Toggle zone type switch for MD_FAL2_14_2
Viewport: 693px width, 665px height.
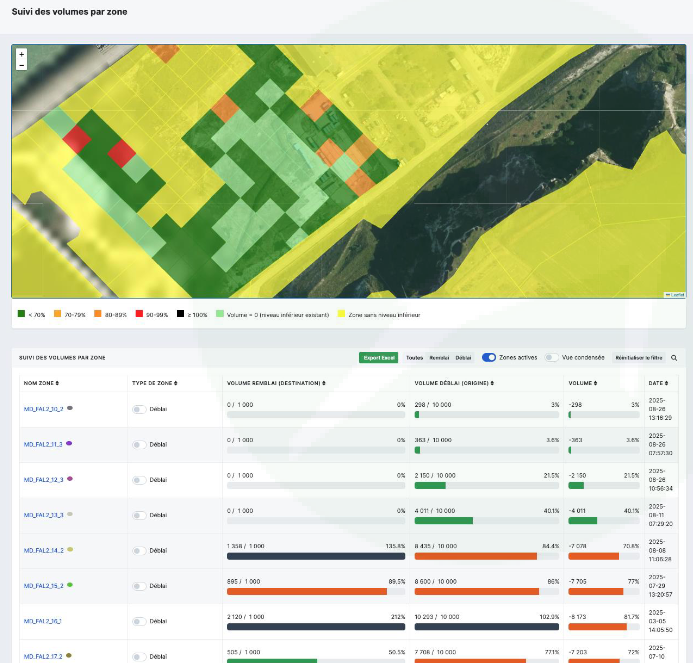point(139,551)
